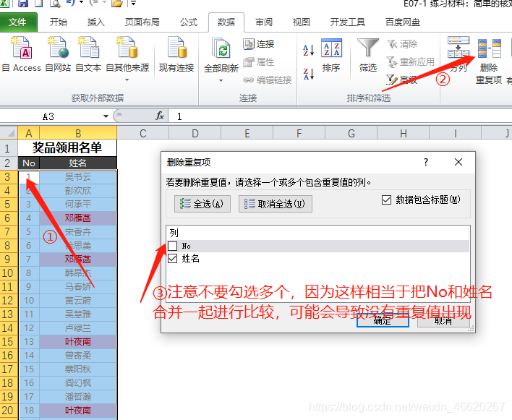Click cell 叶夜南 in row 15

(77, 342)
